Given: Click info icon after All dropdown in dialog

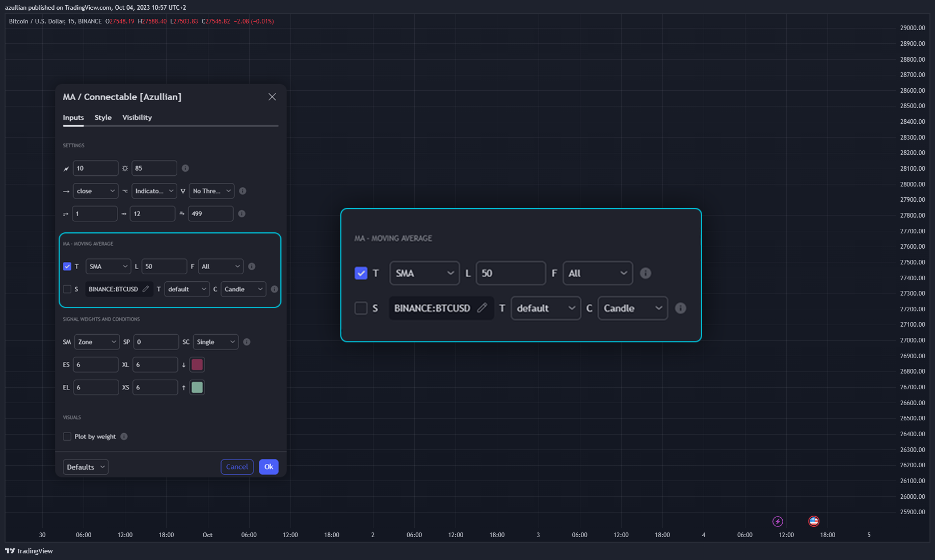Looking at the screenshot, I should [252, 266].
